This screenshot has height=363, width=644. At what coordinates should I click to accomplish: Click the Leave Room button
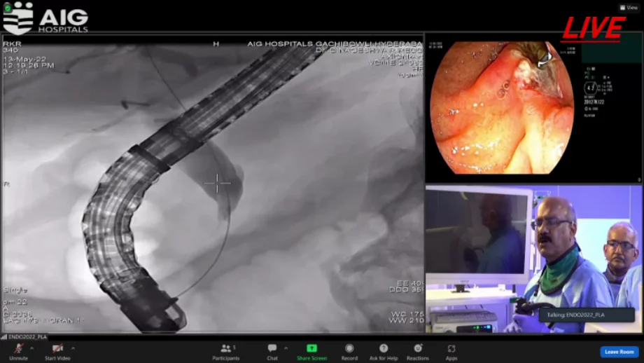pyautogui.click(x=619, y=352)
